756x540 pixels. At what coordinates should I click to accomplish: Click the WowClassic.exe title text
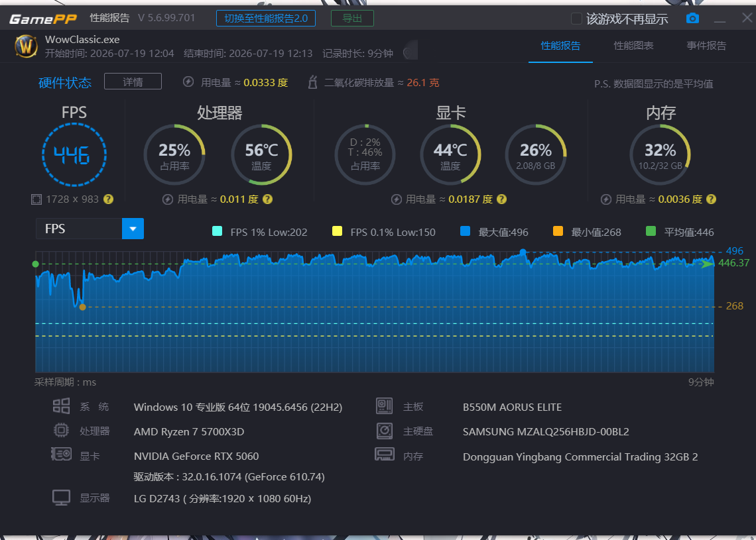pos(82,40)
